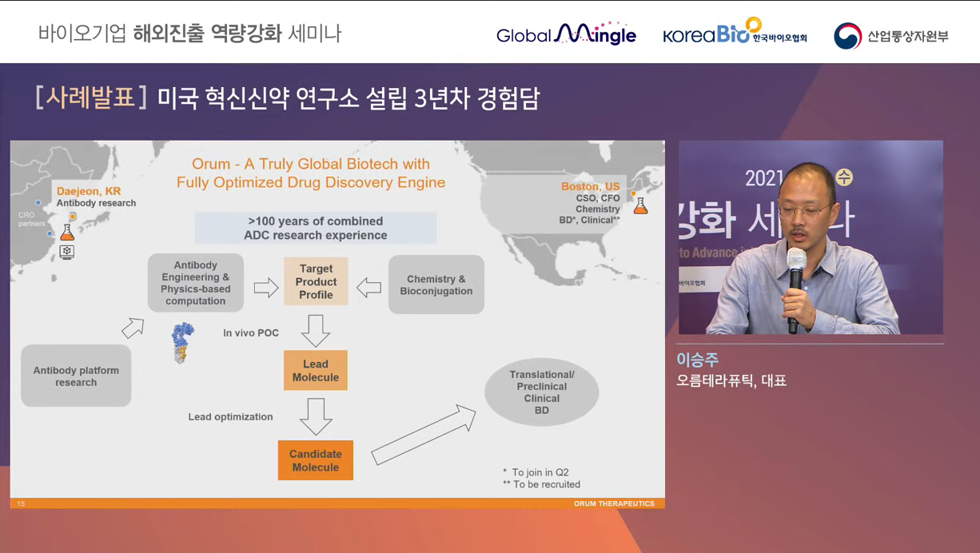
Task: Click the 'CSO, CFO' text under Boston
Action: pos(598,197)
